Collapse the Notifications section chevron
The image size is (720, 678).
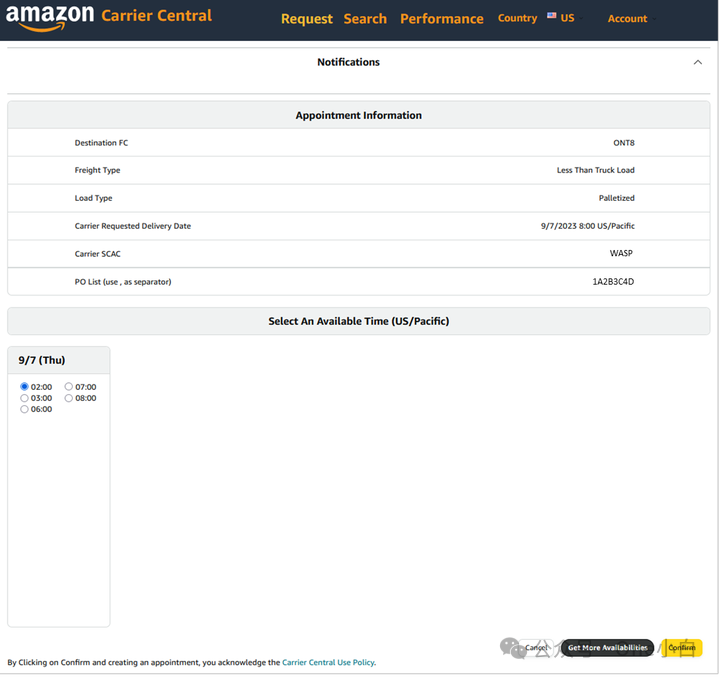[698, 62]
